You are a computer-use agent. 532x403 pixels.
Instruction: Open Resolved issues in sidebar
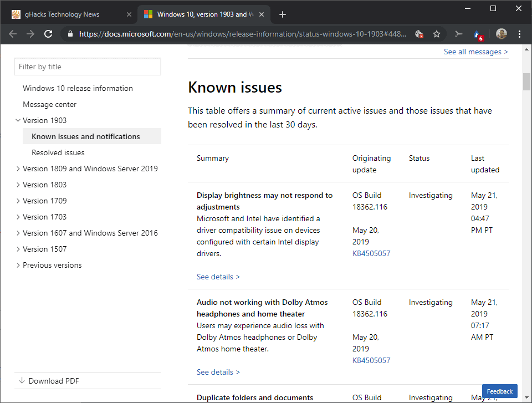click(x=58, y=153)
